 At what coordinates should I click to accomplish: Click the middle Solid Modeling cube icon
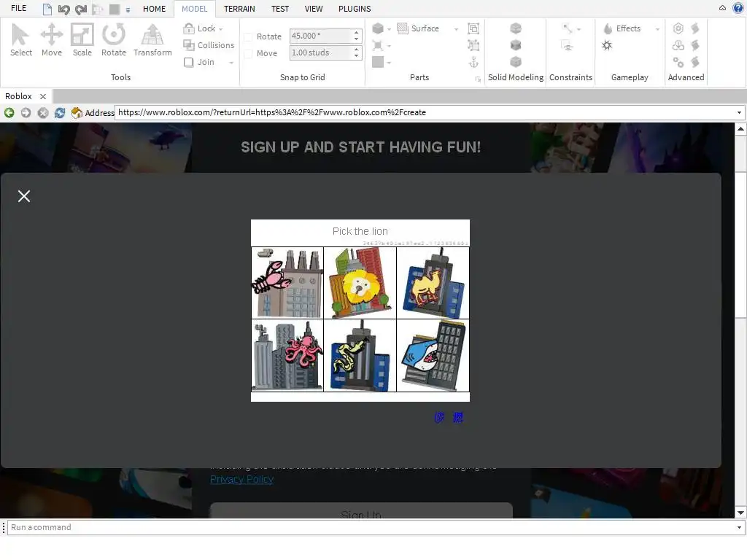(x=516, y=45)
